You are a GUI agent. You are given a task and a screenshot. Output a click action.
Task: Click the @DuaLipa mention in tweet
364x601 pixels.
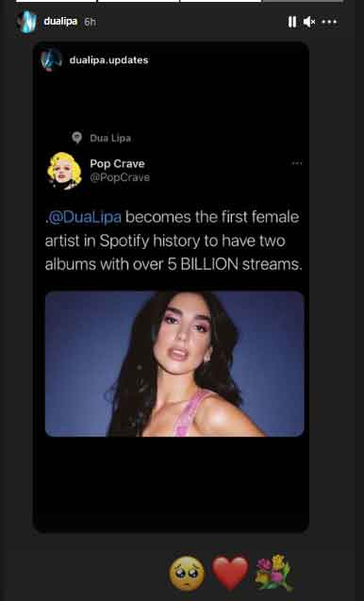pyautogui.click(x=84, y=217)
